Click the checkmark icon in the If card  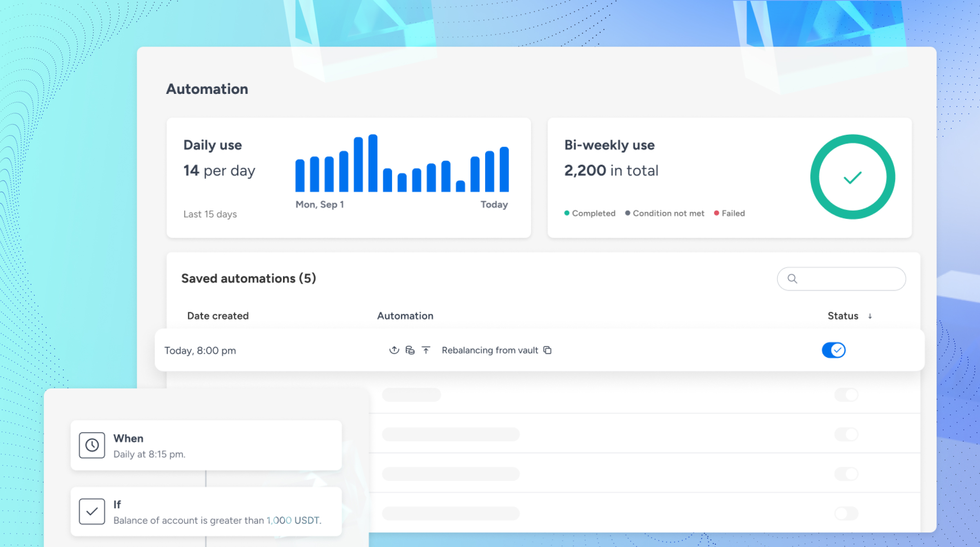[92, 511]
